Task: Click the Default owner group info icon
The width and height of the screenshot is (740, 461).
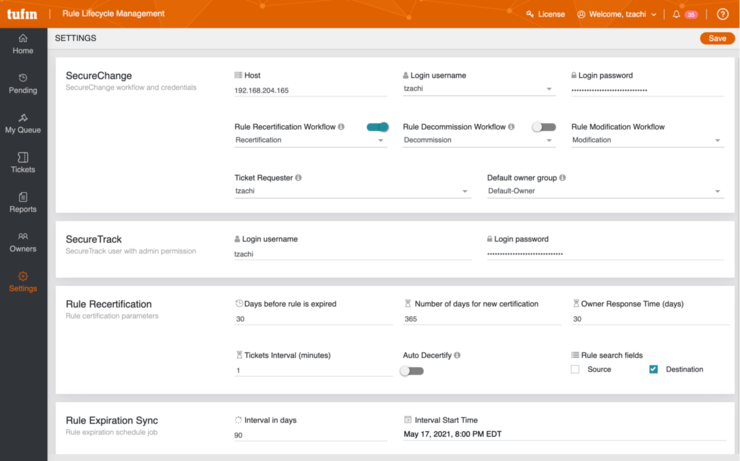Action: (563, 178)
